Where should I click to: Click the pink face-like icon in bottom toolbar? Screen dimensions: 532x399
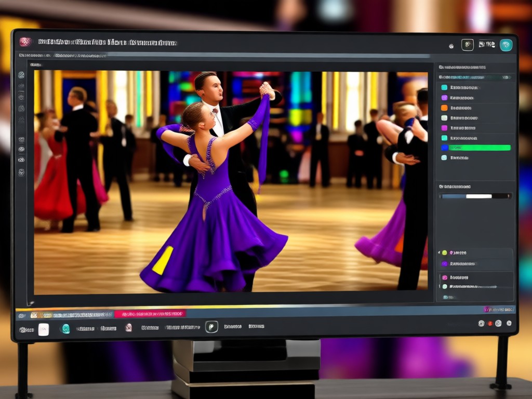(x=129, y=327)
